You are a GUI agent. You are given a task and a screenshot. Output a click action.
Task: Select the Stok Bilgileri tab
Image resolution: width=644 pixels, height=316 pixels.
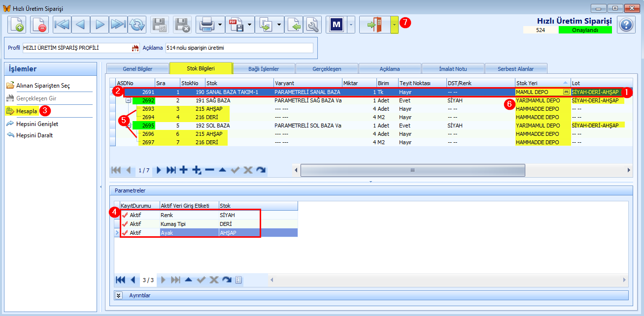click(x=201, y=68)
